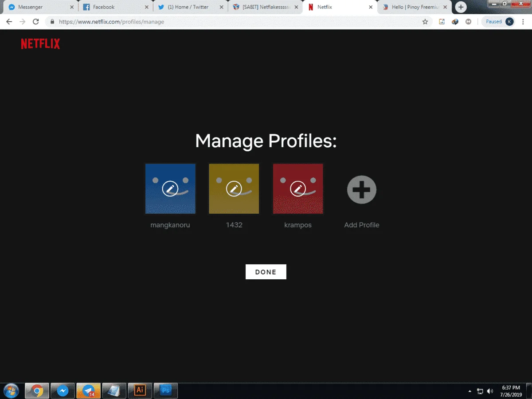Screen dimensions: 532x399
Task: Reload the Netflix page
Action: pos(36,21)
